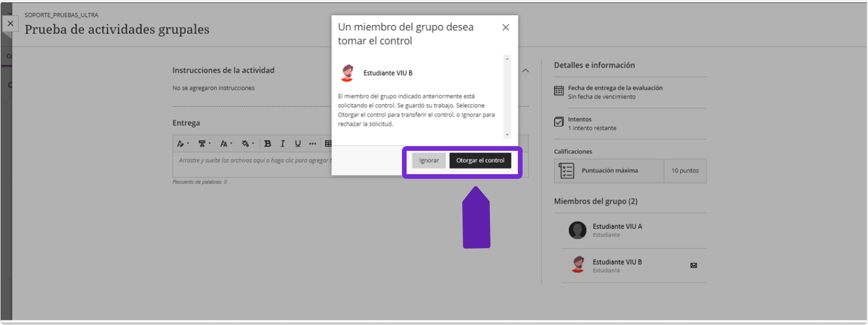Click the Estudiante VIU A avatar in the group members

[577, 231]
